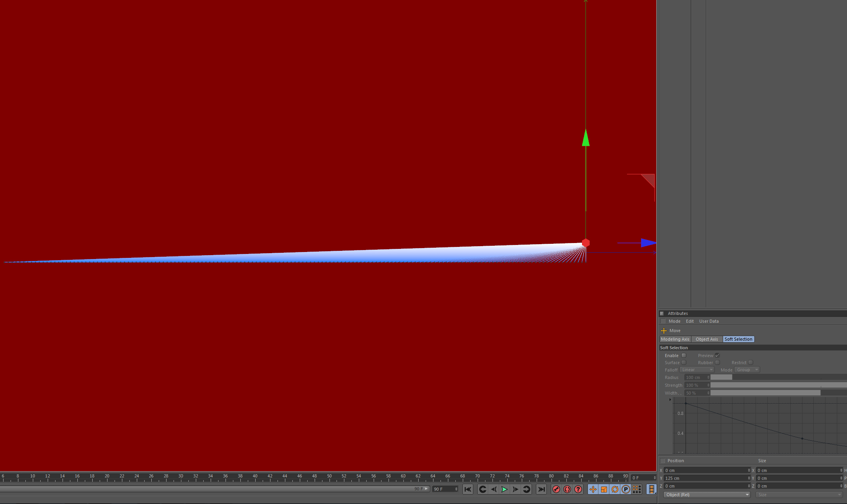Viewport: 847px width, 504px height.
Task: Toggle the Restrict checkbox
Action: (750, 363)
